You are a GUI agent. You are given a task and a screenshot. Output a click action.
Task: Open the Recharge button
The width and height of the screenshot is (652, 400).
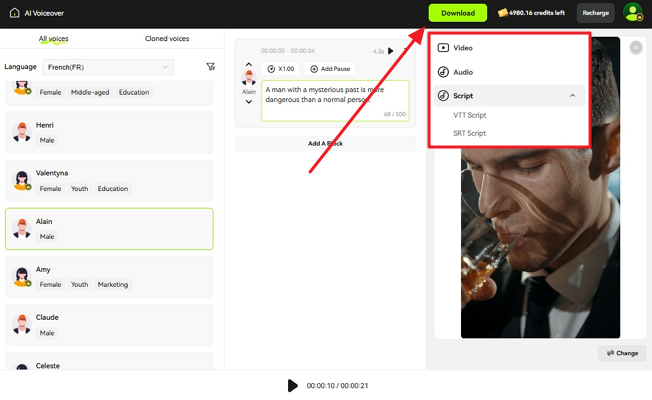[x=595, y=13]
